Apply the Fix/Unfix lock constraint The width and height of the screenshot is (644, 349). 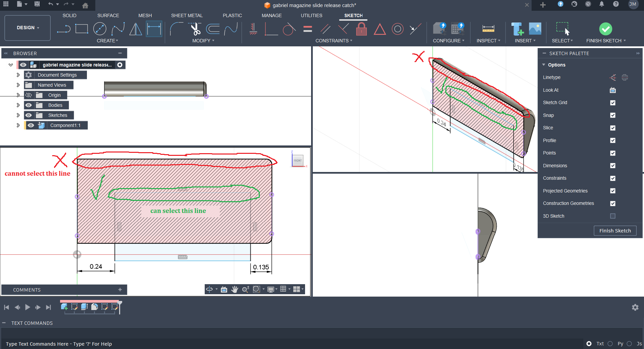[361, 29]
